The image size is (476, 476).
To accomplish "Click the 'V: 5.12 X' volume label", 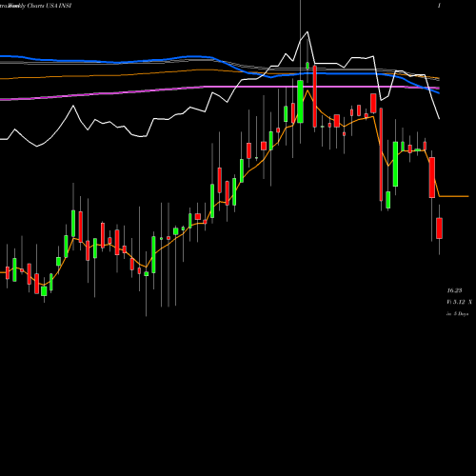I will pyautogui.click(x=459, y=302).
